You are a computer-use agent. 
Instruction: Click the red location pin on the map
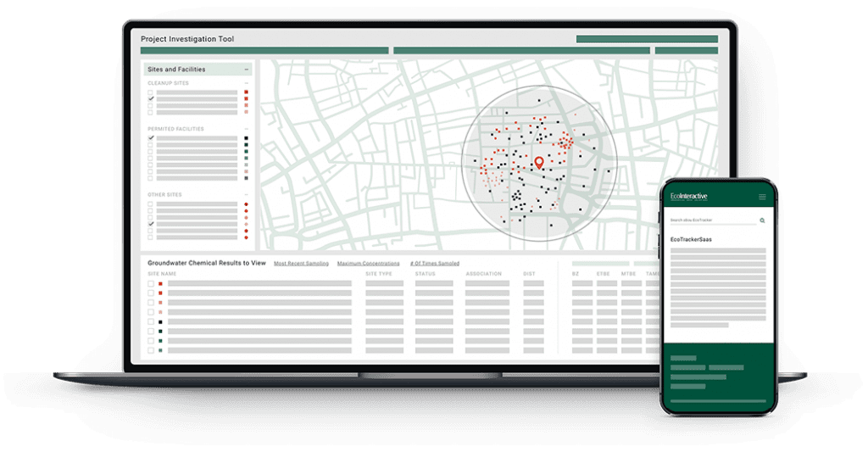pyautogui.click(x=538, y=162)
